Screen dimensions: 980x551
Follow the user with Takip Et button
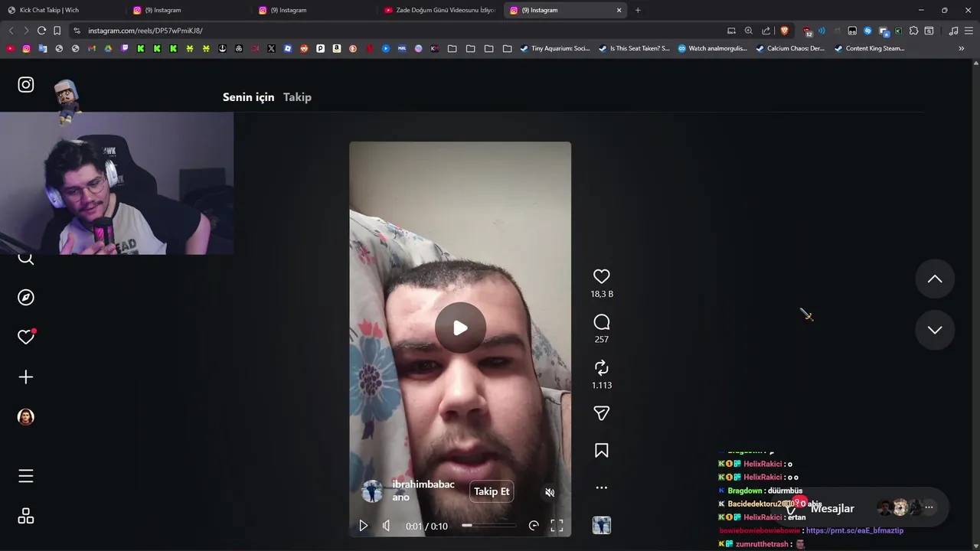(x=492, y=491)
